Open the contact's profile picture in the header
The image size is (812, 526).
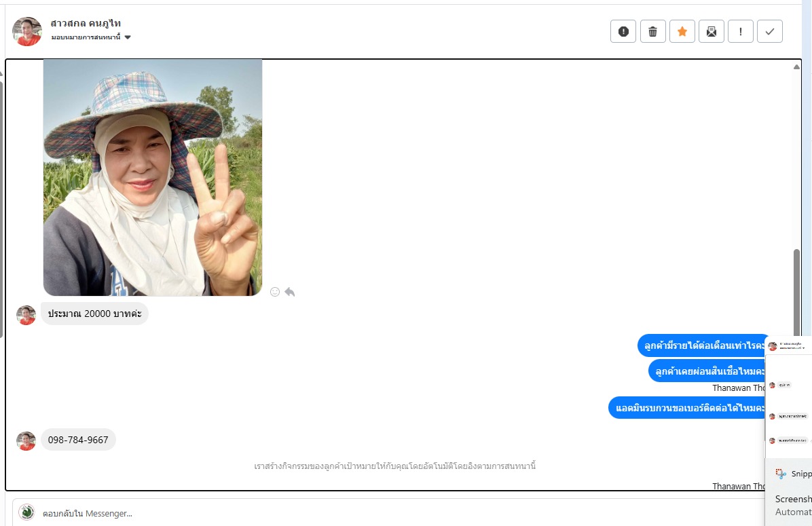(x=27, y=31)
